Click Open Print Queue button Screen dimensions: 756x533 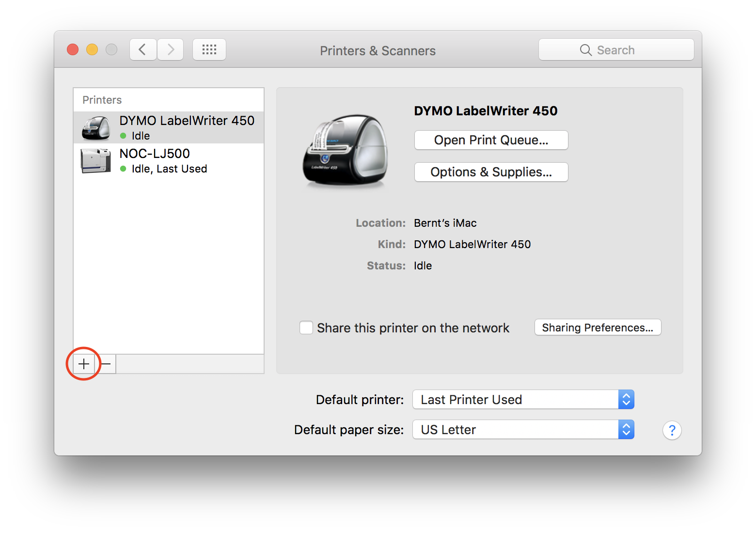coord(491,140)
